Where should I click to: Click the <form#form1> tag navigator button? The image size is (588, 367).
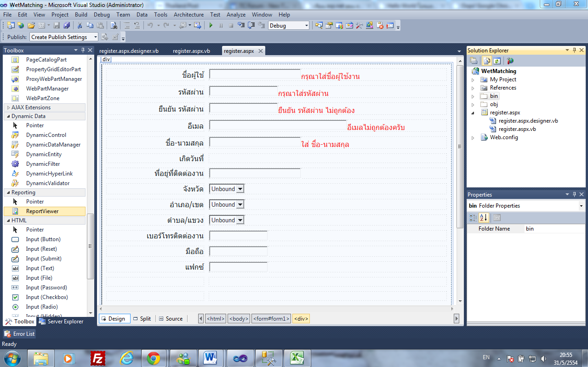(271, 319)
